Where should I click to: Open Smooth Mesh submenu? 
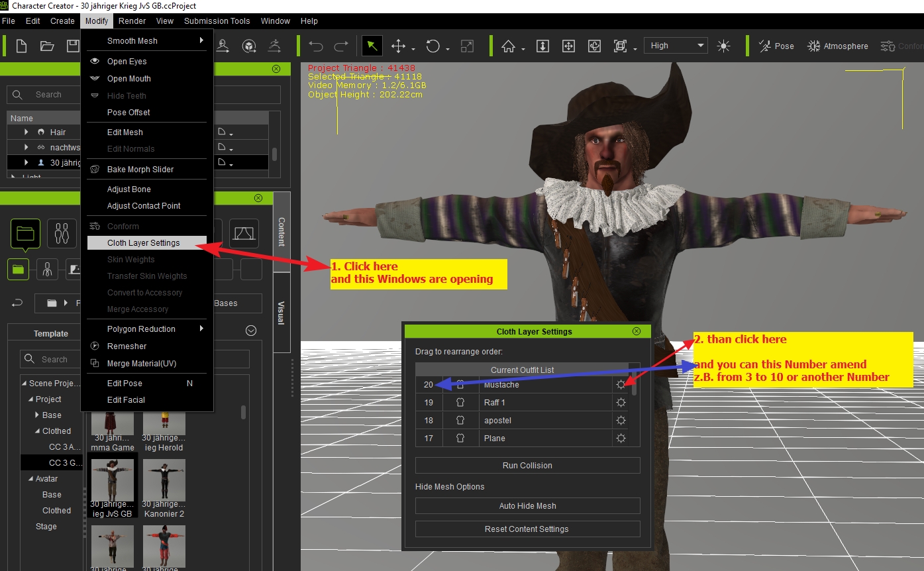(x=146, y=40)
